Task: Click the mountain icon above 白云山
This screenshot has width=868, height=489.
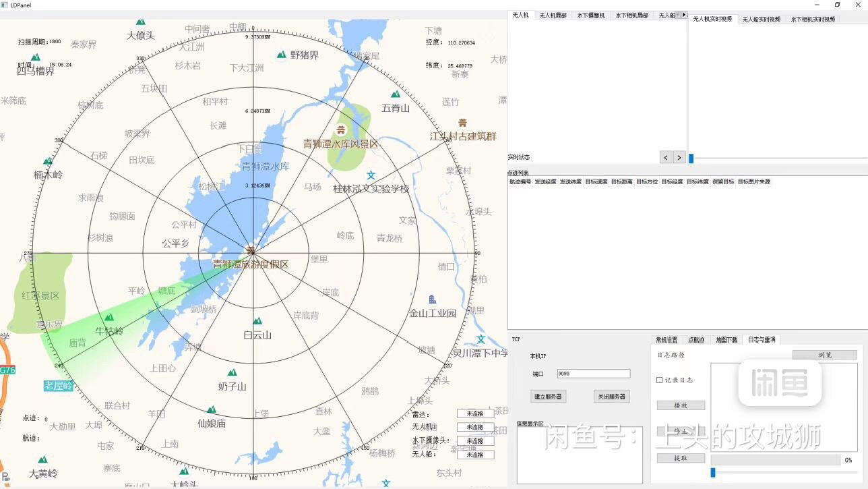Action: tap(257, 321)
